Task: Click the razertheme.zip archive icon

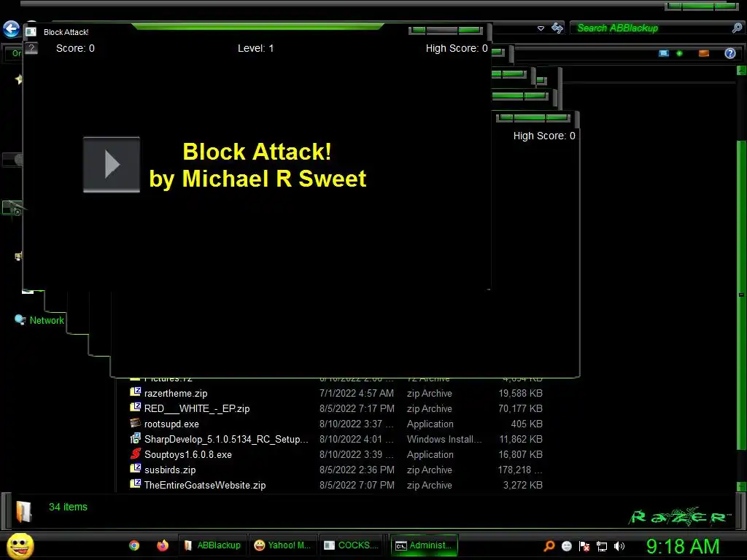Action: click(135, 392)
